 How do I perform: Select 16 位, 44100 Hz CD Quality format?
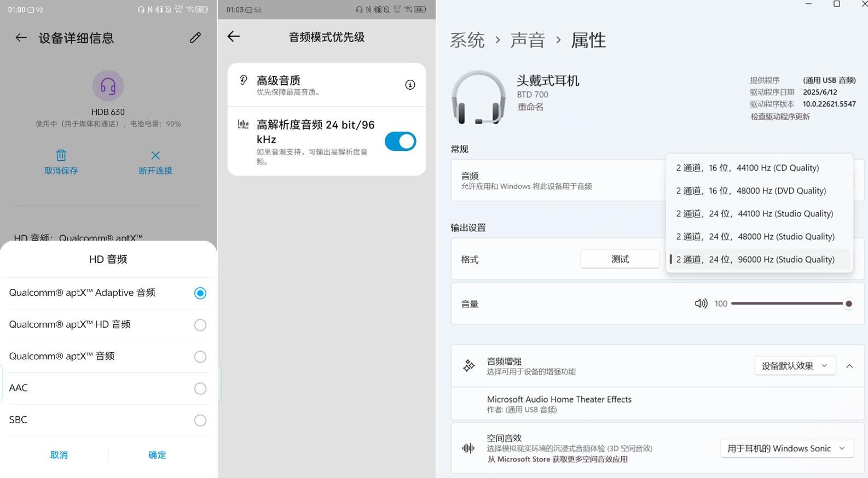[748, 168]
